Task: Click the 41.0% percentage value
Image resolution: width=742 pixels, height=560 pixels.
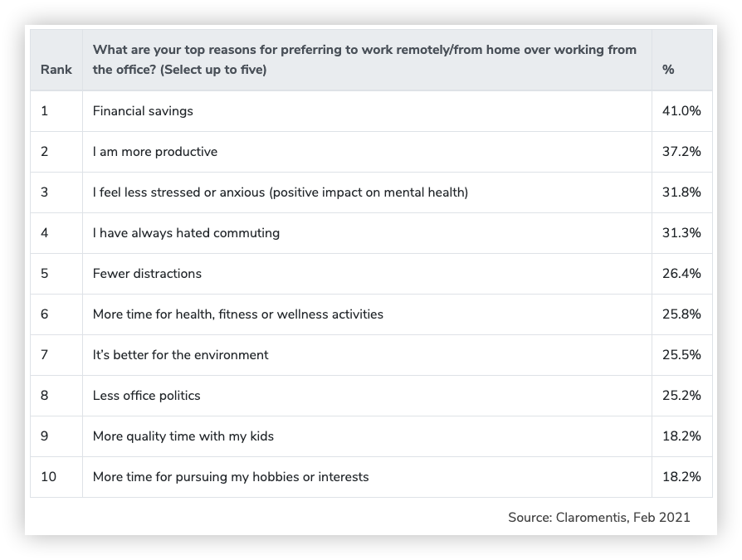Action: (x=681, y=111)
